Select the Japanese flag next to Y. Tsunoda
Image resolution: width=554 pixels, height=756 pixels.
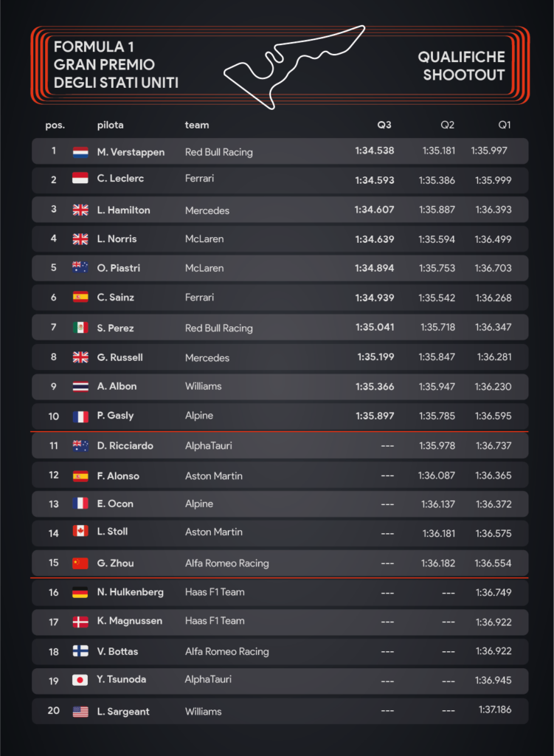point(80,680)
